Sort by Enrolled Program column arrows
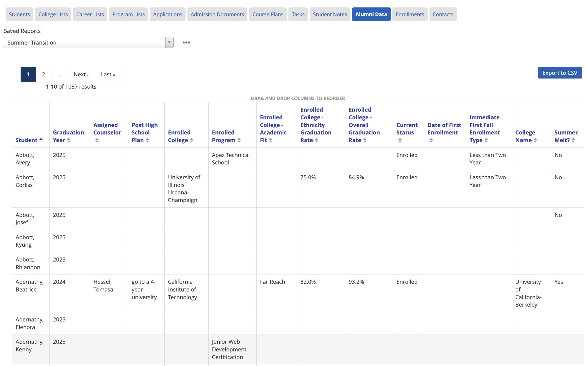Viewport: 588px width, 366px height. click(239, 140)
